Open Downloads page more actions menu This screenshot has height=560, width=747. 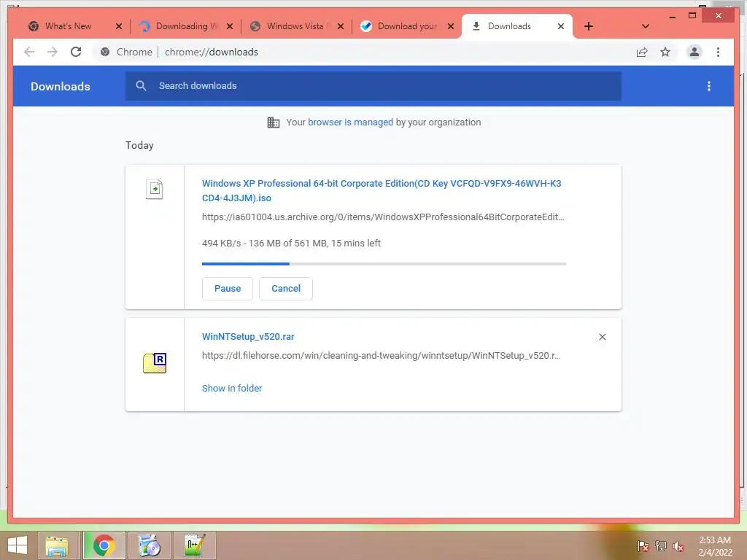pyautogui.click(x=709, y=86)
